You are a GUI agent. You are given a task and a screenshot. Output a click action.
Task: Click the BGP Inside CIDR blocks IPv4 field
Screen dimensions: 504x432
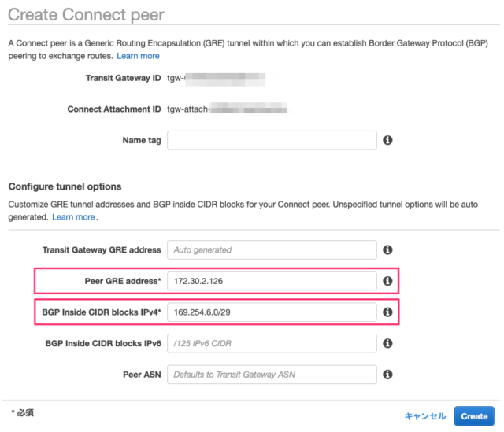(272, 312)
